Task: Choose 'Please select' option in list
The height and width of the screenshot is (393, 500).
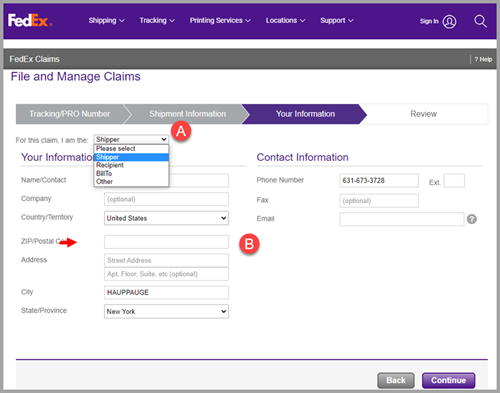Action: pyautogui.click(x=131, y=149)
